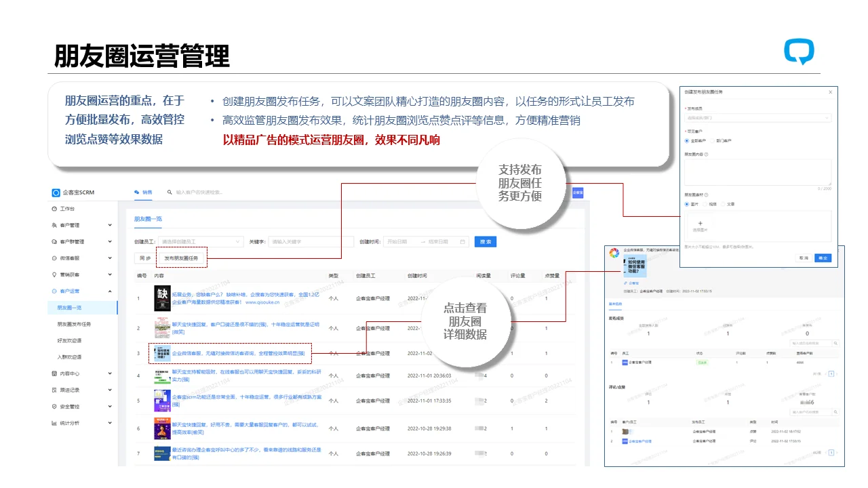
Task: Click the 关键字 input field
Action: 311,241
